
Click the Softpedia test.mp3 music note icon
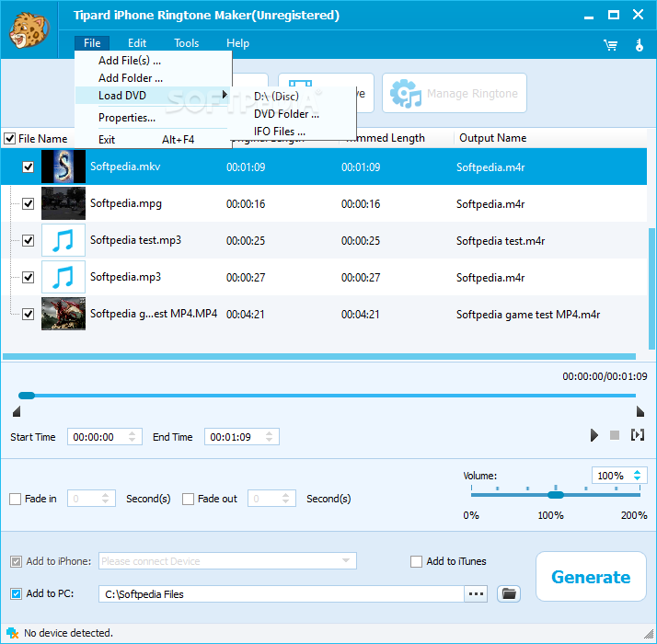63,240
